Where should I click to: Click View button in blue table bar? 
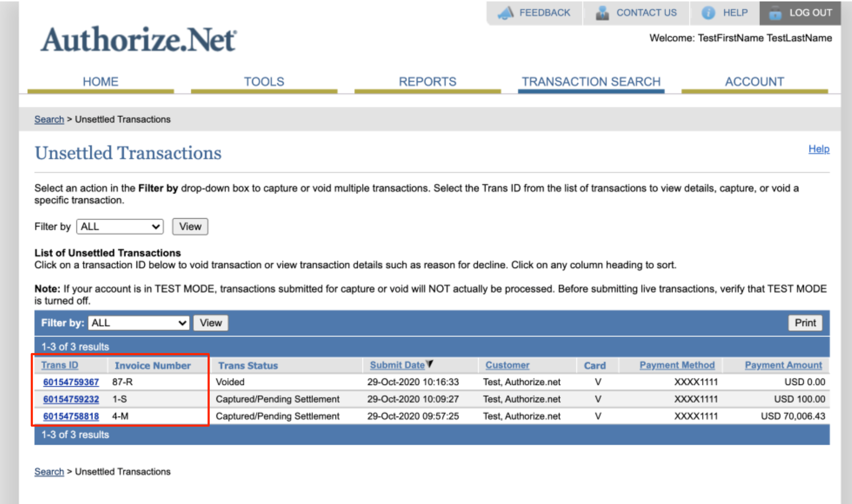[x=211, y=323]
